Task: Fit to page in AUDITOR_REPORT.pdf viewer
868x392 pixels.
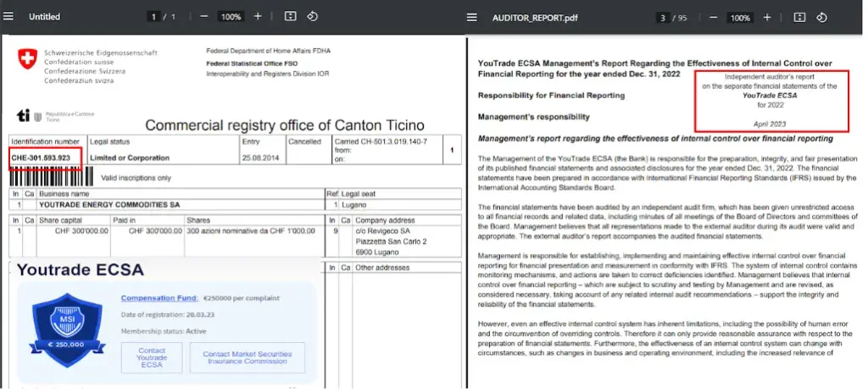Action: point(799,18)
